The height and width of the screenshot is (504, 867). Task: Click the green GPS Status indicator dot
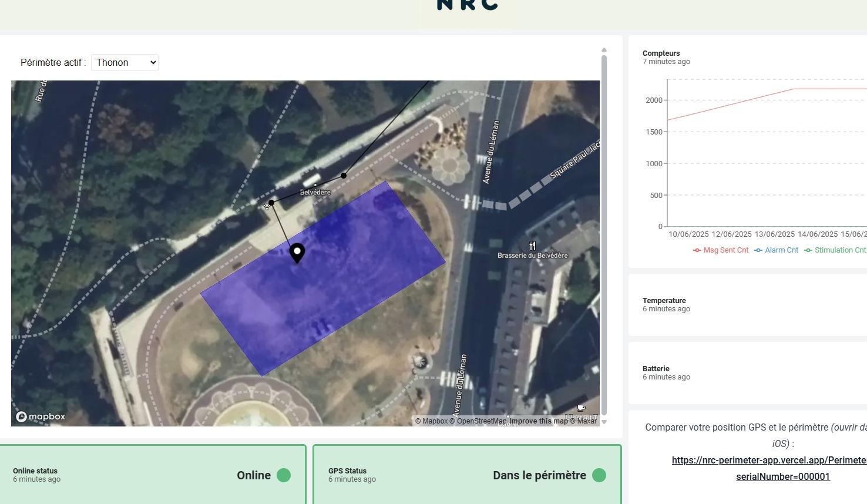click(x=599, y=475)
